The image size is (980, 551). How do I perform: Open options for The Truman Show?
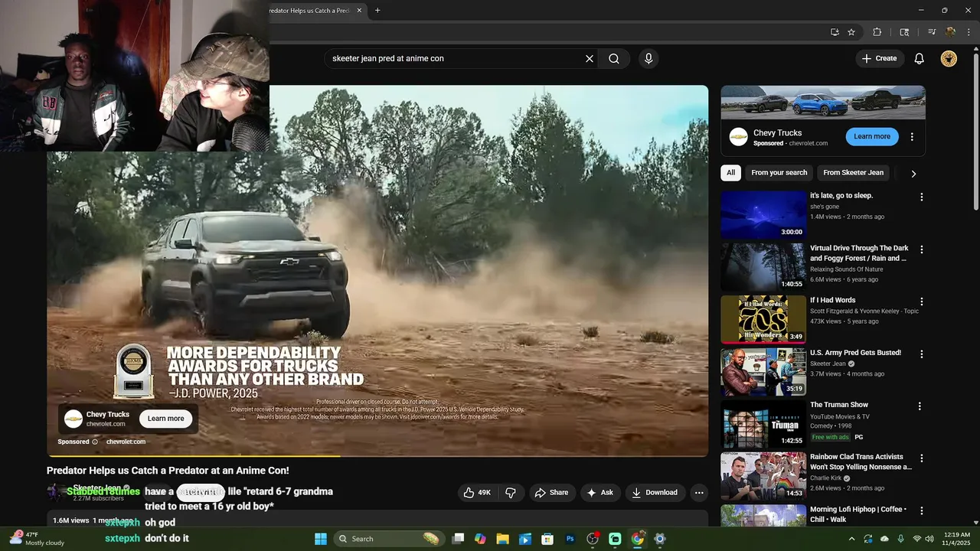(921, 406)
